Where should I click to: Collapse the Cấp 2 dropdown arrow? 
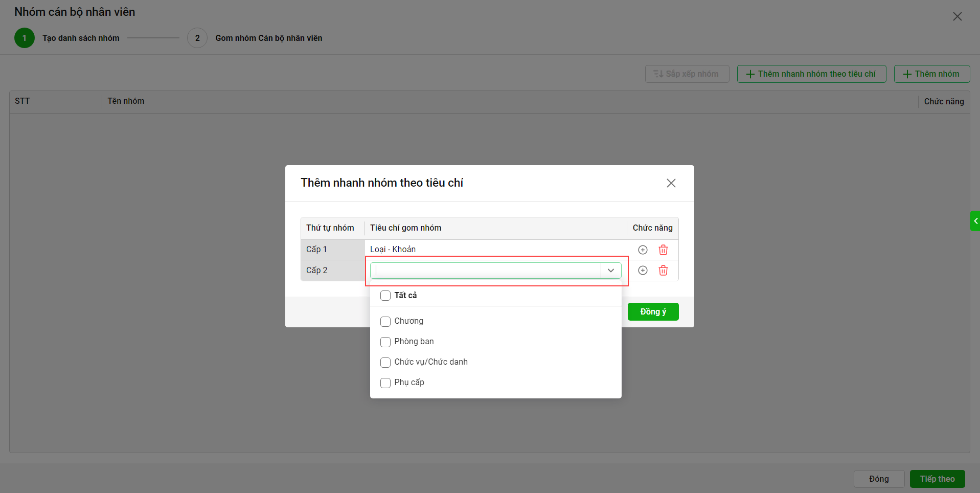[x=610, y=271]
